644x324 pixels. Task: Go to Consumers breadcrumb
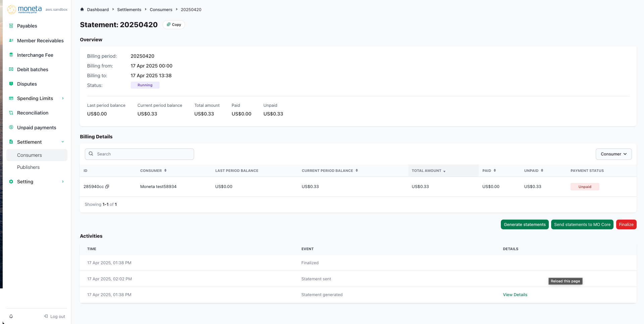[161, 9]
